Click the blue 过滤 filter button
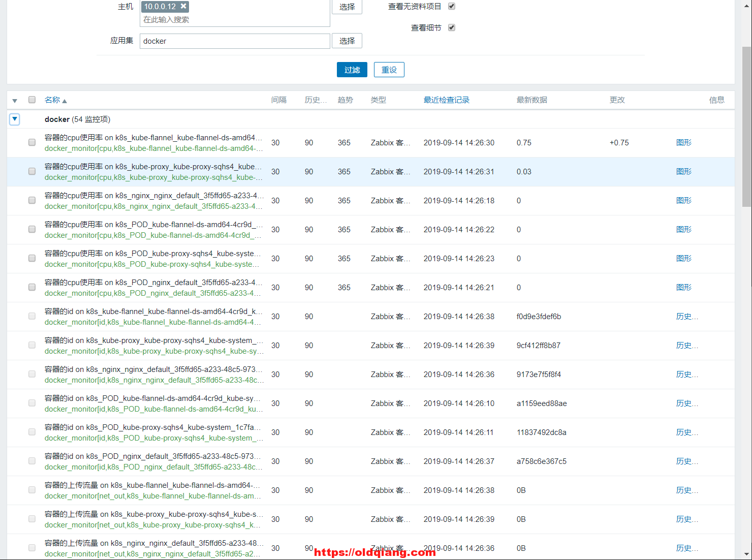This screenshot has height=560, width=752. 352,70
